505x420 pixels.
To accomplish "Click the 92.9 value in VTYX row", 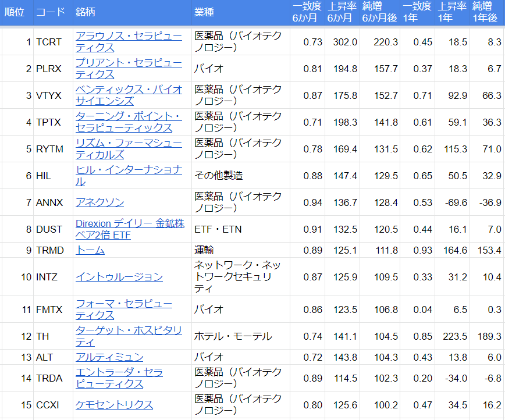I will (458, 95).
